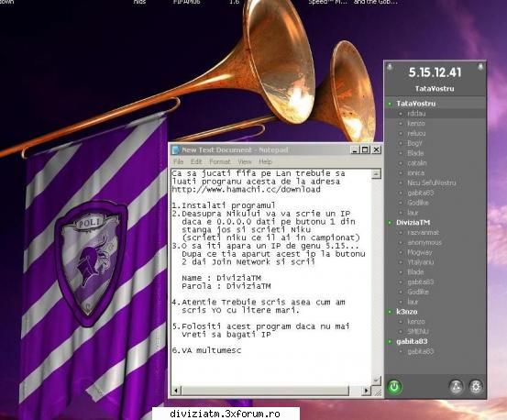Maximize the Notepad window
This screenshot has height=420, width=507.
click(x=365, y=149)
